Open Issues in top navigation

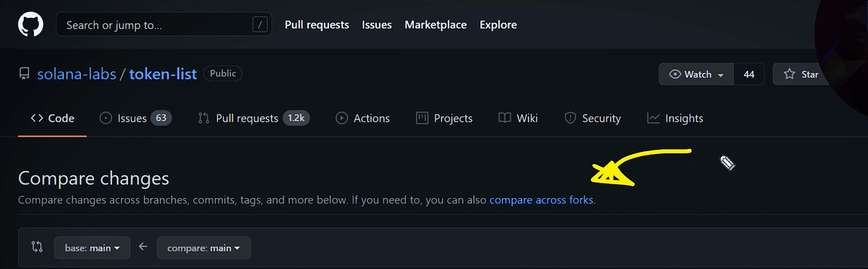tap(377, 25)
